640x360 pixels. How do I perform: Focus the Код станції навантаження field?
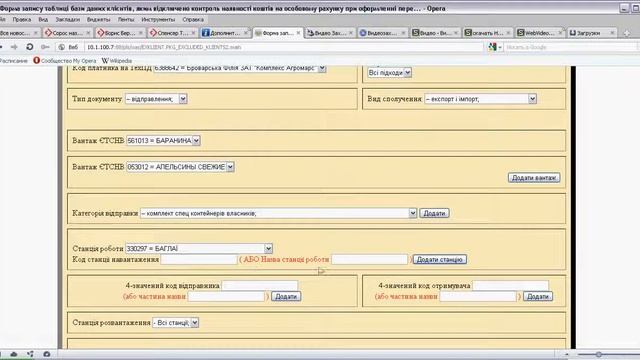199,260
